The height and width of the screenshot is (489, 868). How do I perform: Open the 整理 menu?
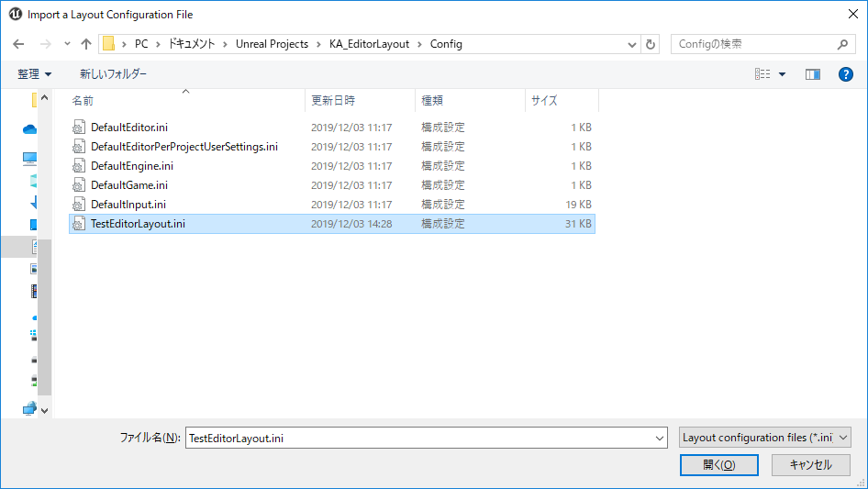34,74
